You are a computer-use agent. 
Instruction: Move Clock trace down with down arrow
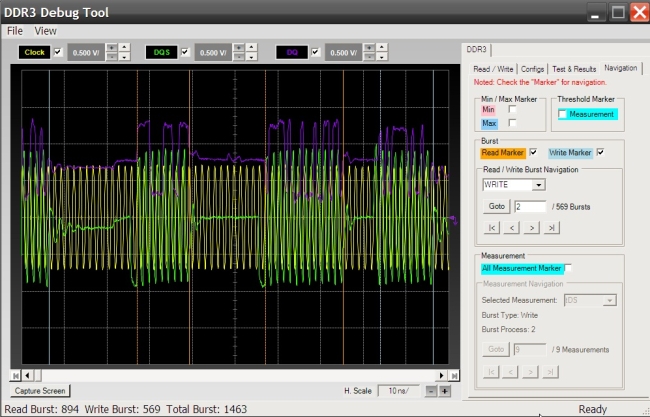[x=124, y=57]
